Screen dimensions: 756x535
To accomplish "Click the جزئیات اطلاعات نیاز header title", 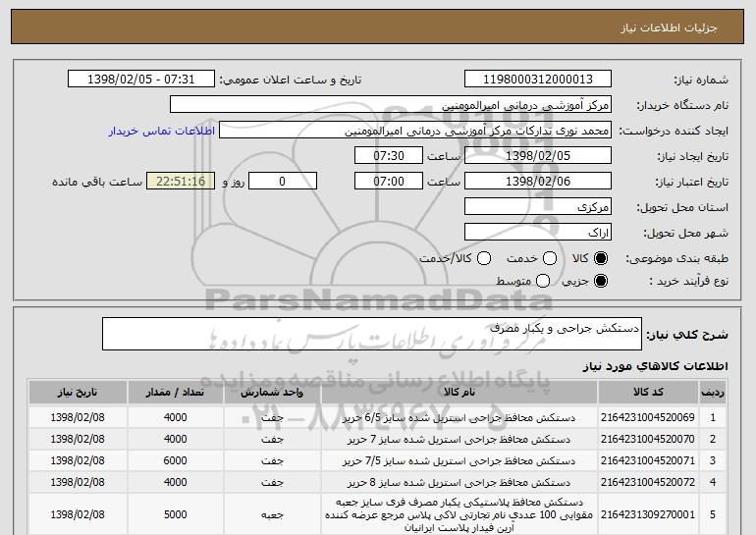I will (669, 27).
